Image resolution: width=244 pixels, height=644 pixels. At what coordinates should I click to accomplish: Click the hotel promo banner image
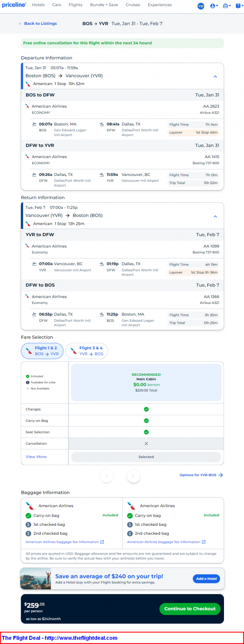coord(36,578)
